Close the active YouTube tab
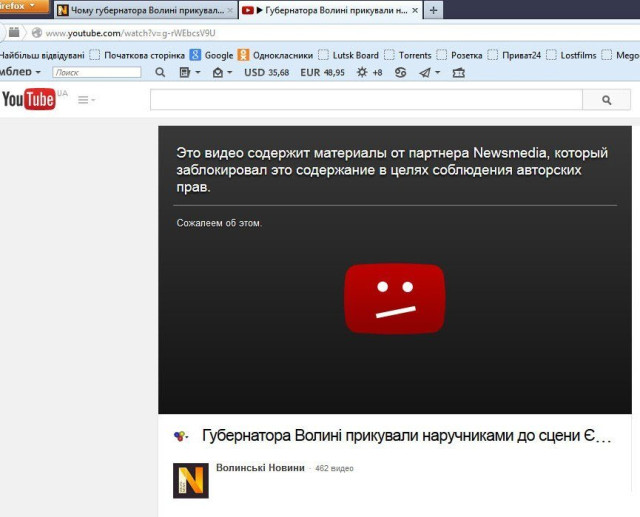 pos(414,10)
